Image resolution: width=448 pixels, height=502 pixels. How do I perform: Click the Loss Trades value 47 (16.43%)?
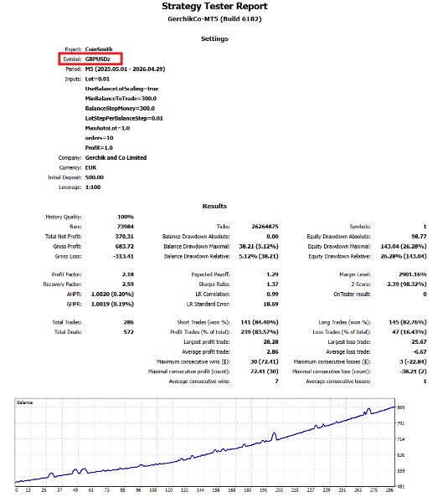[x=409, y=332]
